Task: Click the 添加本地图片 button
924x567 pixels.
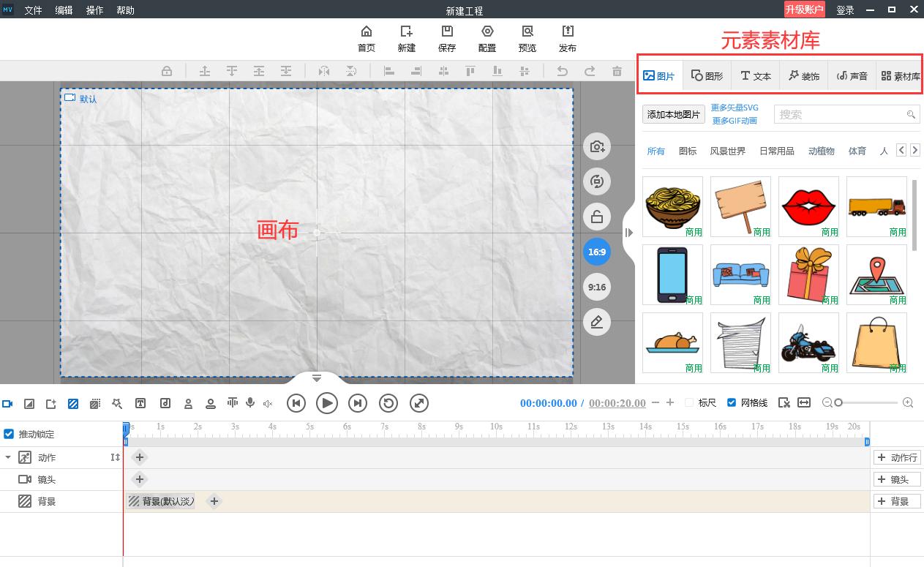Action: [x=673, y=114]
